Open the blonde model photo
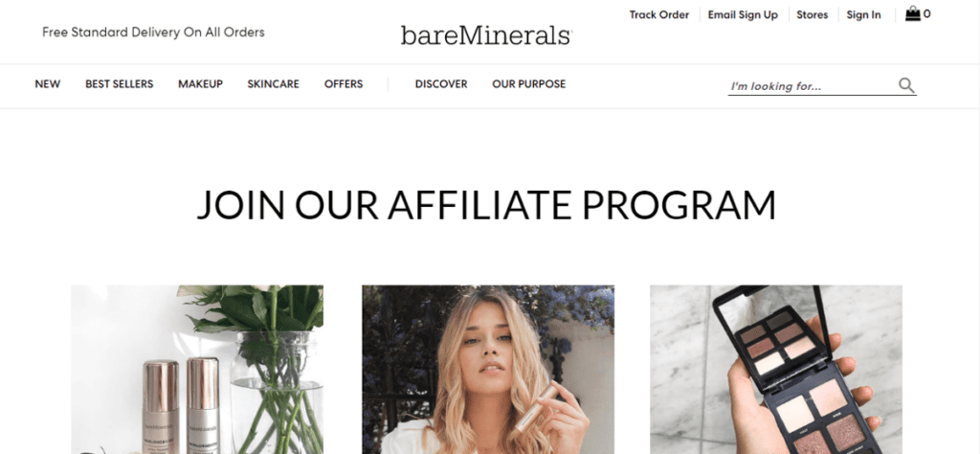 [x=488, y=370]
